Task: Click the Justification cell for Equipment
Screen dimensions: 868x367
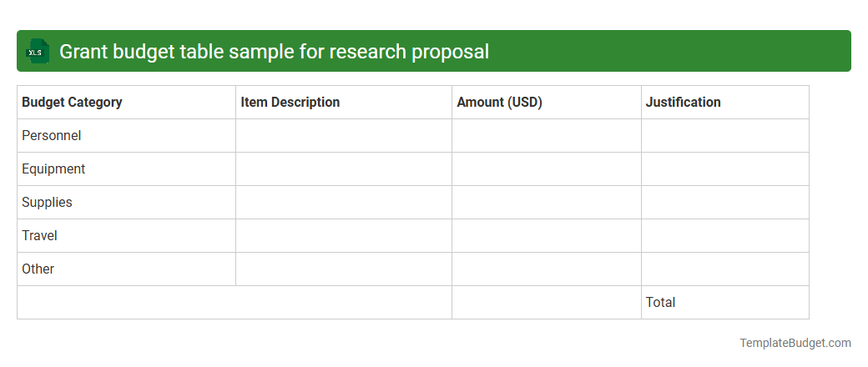Action: tap(725, 168)
